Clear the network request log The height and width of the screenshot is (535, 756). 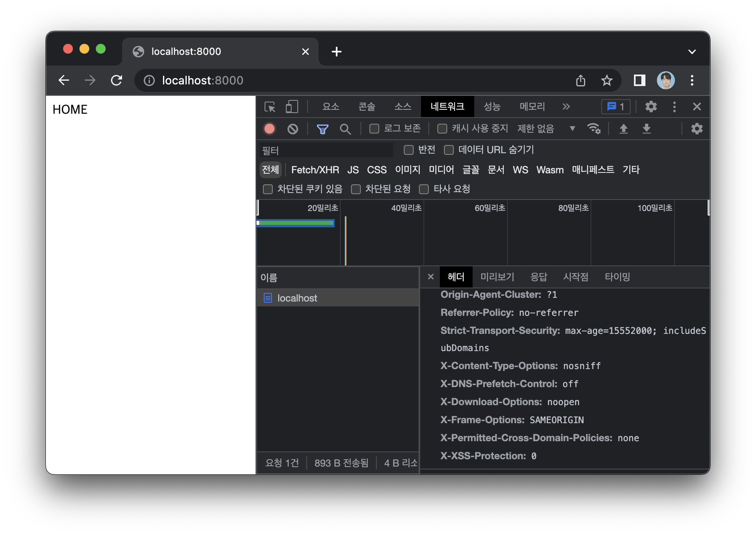[x=292, y=129]
